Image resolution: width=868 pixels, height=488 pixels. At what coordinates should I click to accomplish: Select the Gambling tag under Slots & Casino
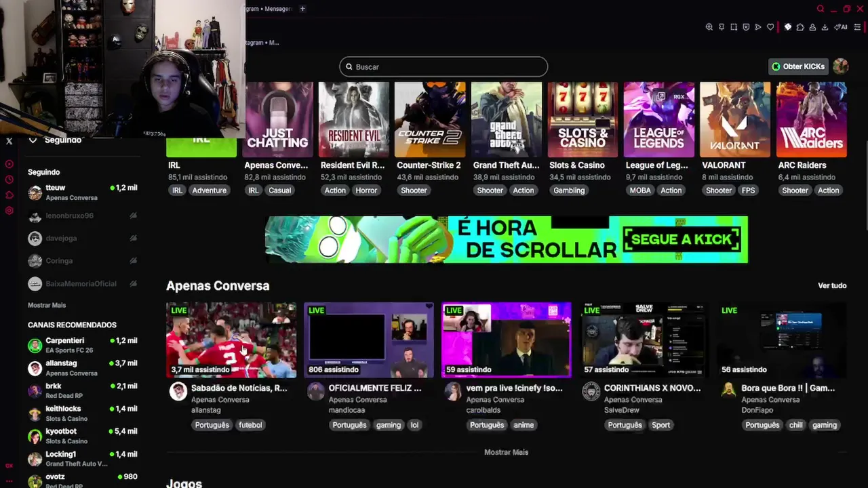point(569,190)
